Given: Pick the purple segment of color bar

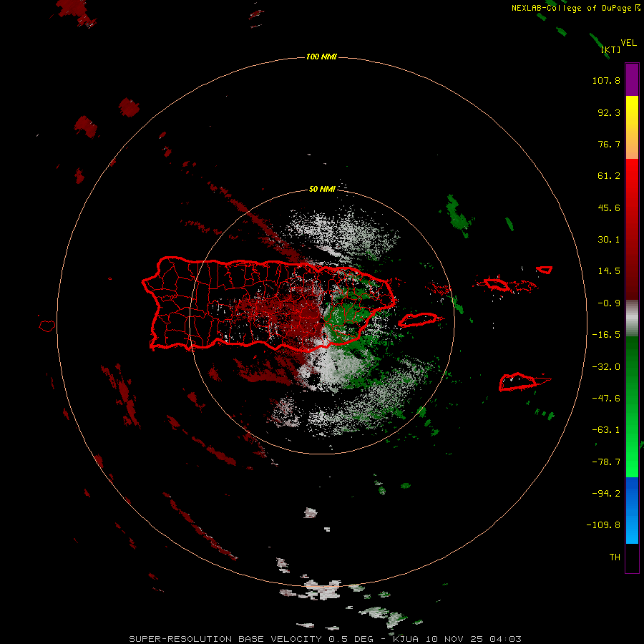Looking at the screenshot, I should pos(632,79).
